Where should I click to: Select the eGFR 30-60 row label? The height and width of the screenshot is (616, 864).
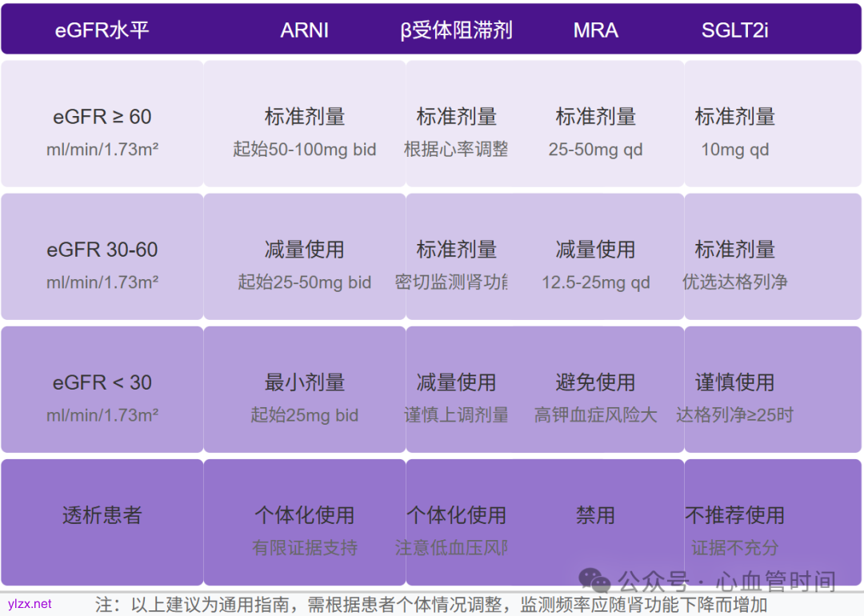coord(102,249)
